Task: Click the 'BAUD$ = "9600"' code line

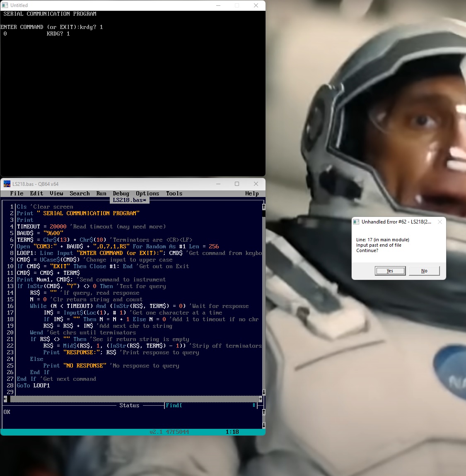Action: (40, 233)
